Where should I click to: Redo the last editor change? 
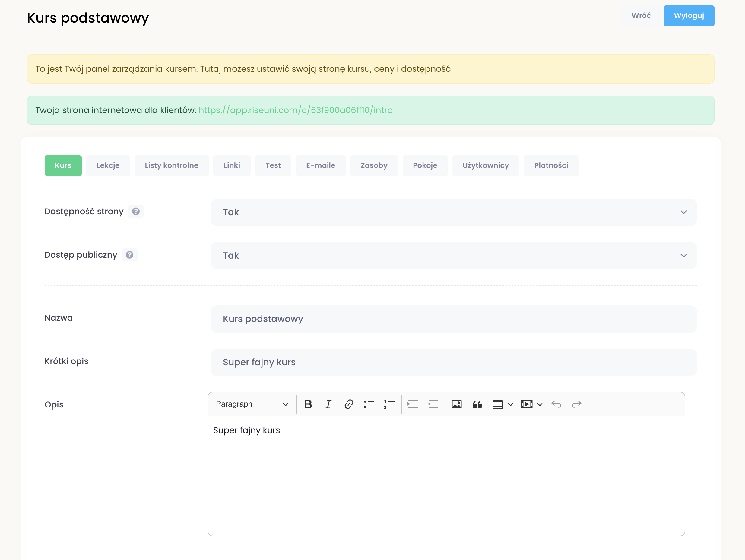[x=576, y=404]
